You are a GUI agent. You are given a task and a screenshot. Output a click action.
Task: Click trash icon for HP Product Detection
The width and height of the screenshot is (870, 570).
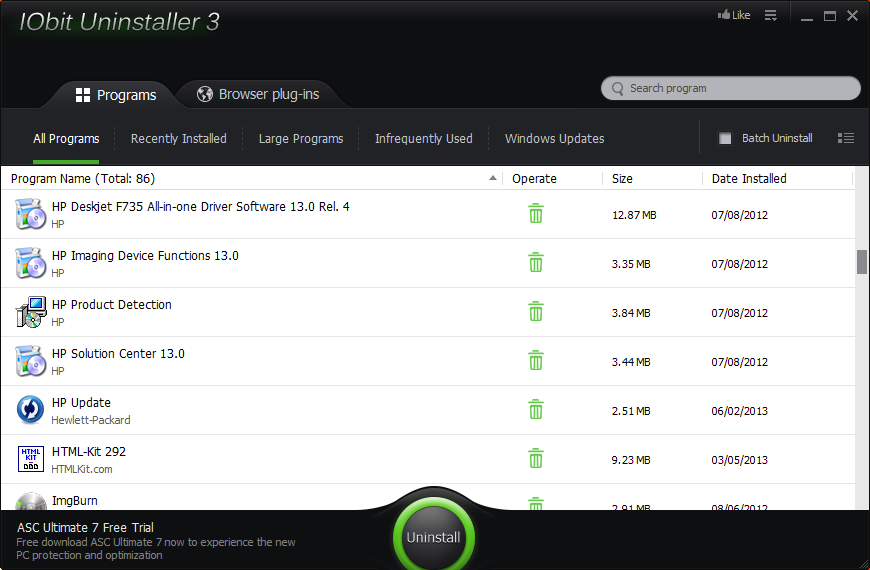pos(535,311)
